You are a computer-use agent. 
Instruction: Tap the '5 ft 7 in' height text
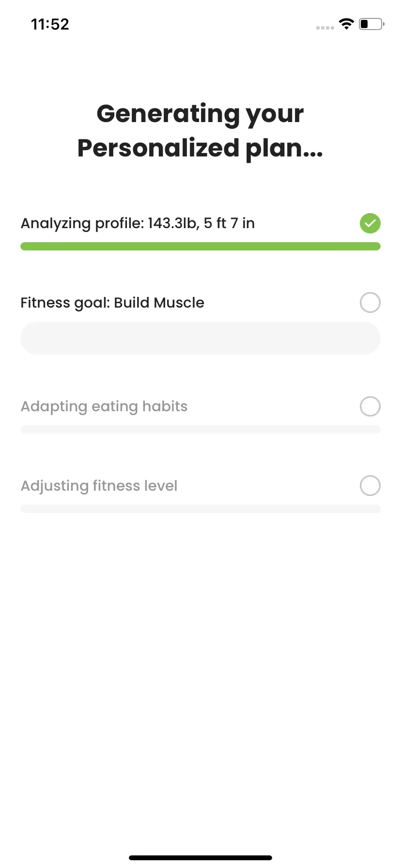click(x=229, y=223)
